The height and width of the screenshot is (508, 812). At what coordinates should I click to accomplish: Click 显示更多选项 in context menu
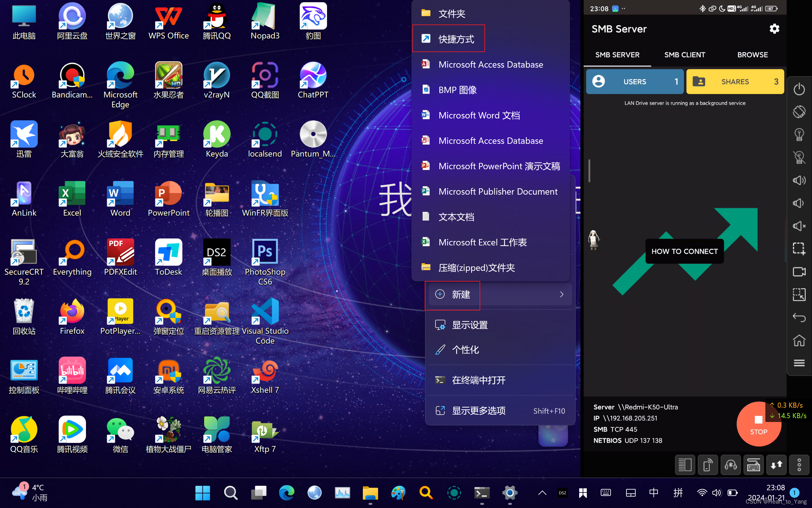pyautogui.click(x=500, y=411)
